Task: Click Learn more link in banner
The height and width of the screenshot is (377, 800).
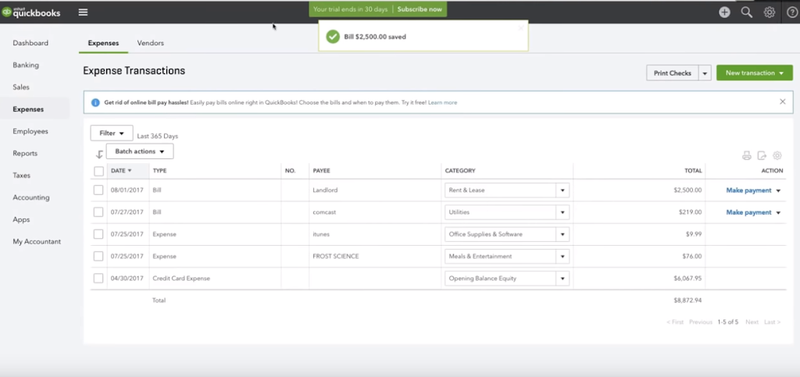Action: (442, 103)
